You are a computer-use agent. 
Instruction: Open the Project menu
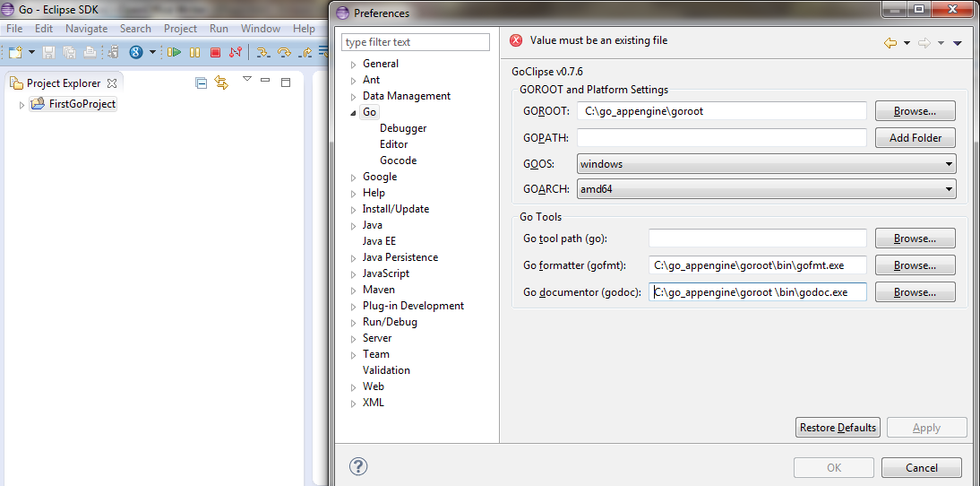tap(181, 29)
